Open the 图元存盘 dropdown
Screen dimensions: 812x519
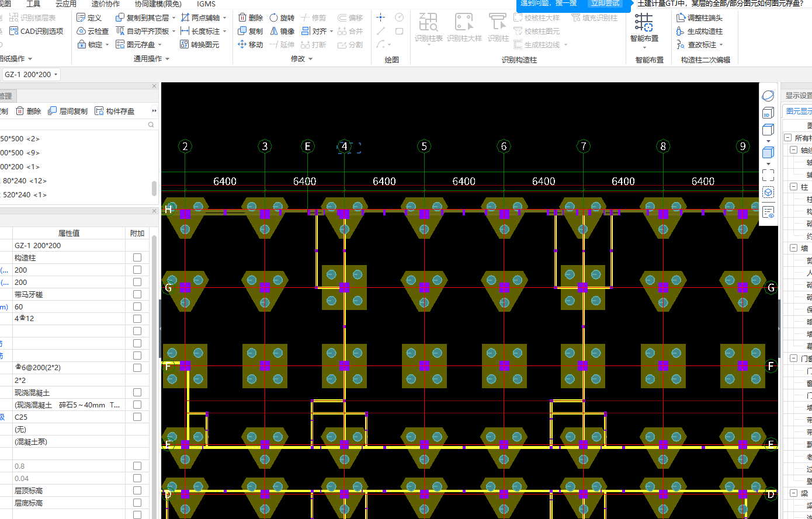tap(161, 45)
